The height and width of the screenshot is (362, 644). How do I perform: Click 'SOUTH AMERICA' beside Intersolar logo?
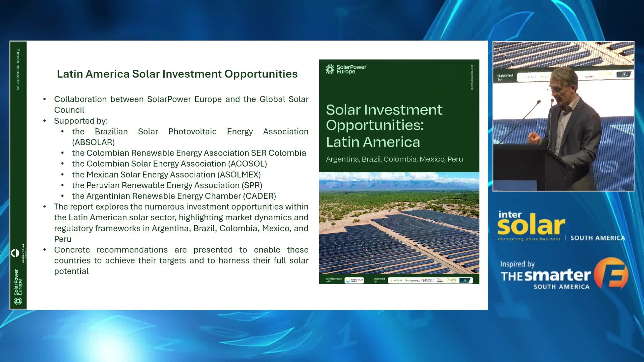coord(598,238)
